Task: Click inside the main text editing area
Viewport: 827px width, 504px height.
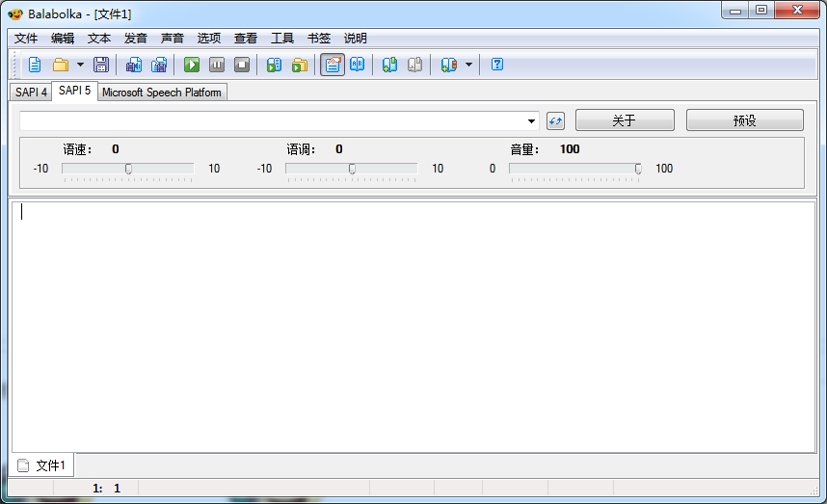Action: point(413,327)
